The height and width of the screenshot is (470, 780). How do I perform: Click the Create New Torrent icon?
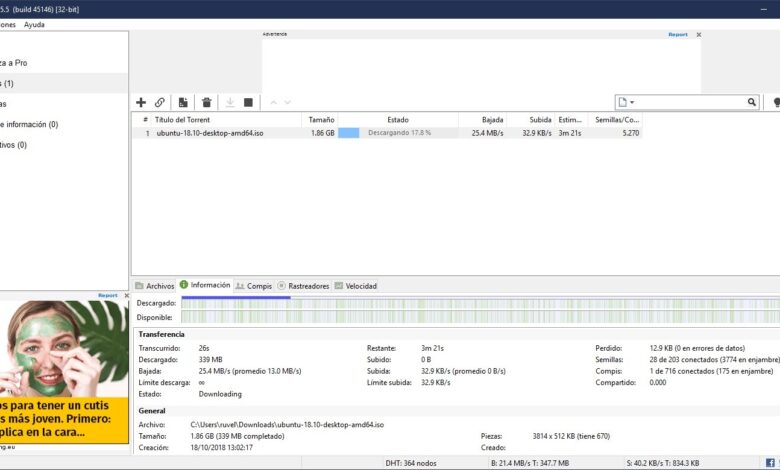(183, 102)
